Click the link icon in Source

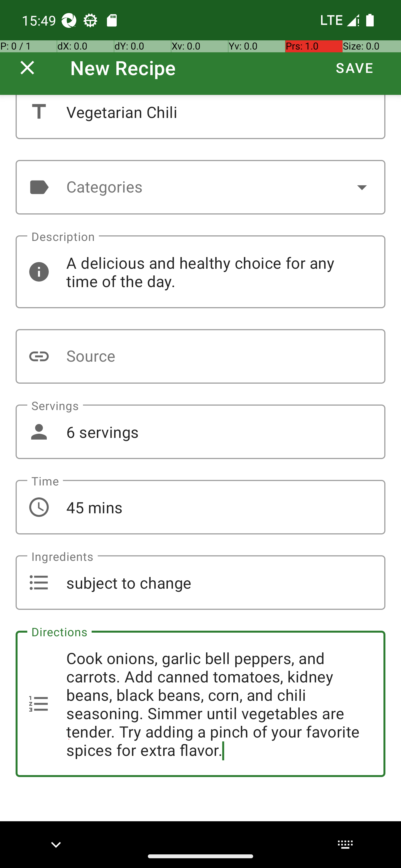coord(39,356)
